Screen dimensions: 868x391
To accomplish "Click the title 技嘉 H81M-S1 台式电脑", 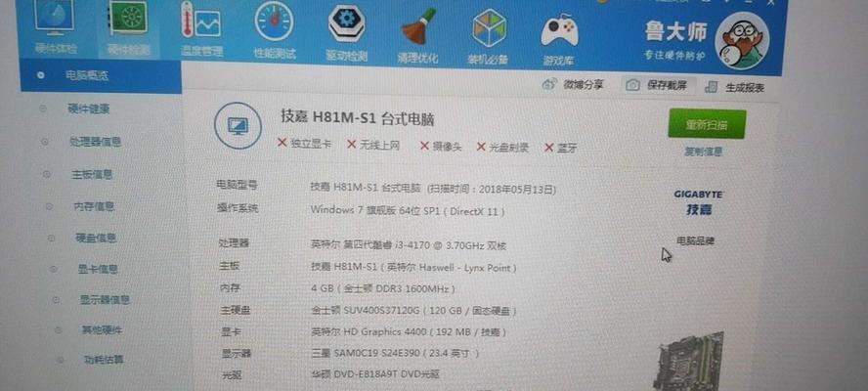I will coord(357,118).
